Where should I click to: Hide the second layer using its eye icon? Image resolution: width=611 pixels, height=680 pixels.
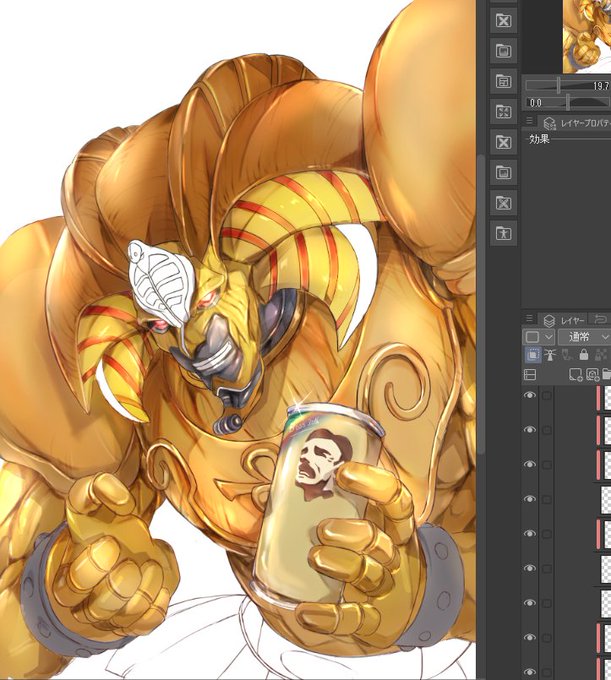click(x=529, y=429)
